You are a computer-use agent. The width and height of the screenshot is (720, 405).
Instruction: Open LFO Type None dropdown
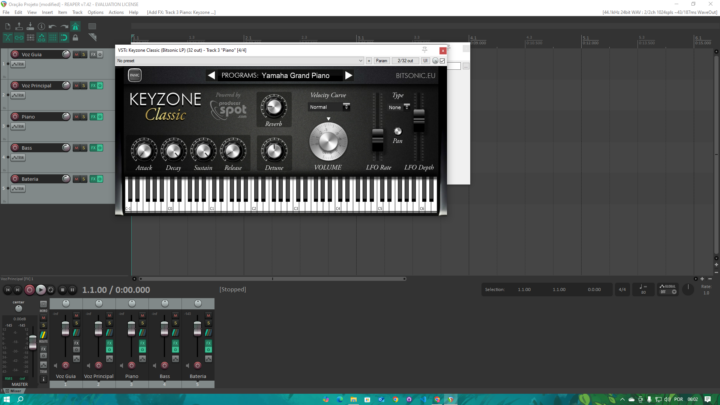point(399,107)
